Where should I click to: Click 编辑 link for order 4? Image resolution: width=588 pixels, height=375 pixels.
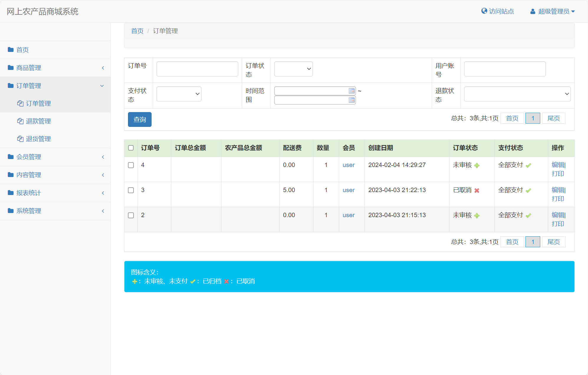558,165
